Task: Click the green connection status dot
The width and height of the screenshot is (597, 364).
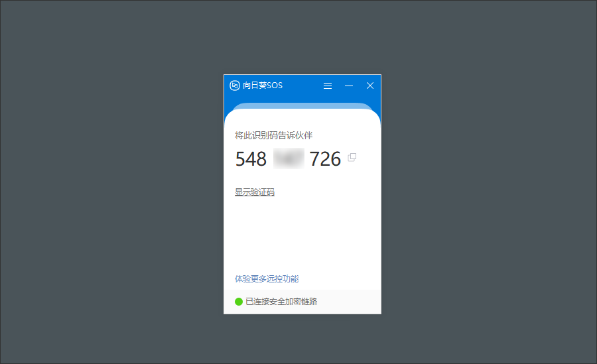Action: point(239,302)
